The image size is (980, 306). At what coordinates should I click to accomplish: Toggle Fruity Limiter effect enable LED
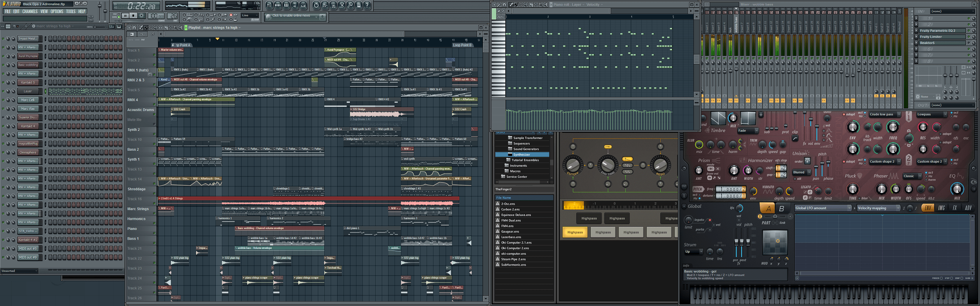969,37
